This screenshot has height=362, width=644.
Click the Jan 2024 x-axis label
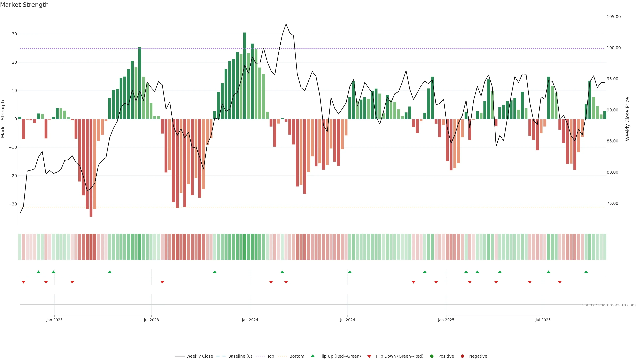click(x=250, y=320)
